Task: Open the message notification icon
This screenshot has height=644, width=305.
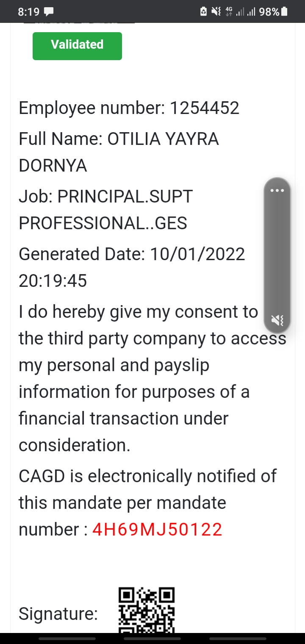Action: coord(49,12)
